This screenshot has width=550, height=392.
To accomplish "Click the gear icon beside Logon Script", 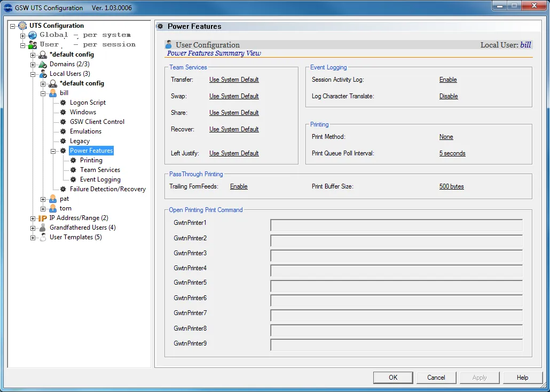I will (63, 103).
